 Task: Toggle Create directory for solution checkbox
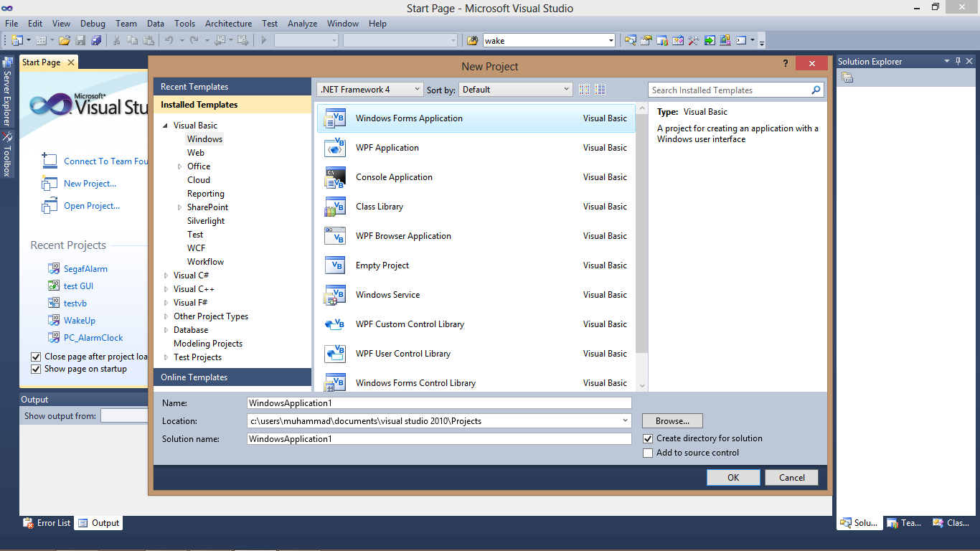click(x=648, y=438)
